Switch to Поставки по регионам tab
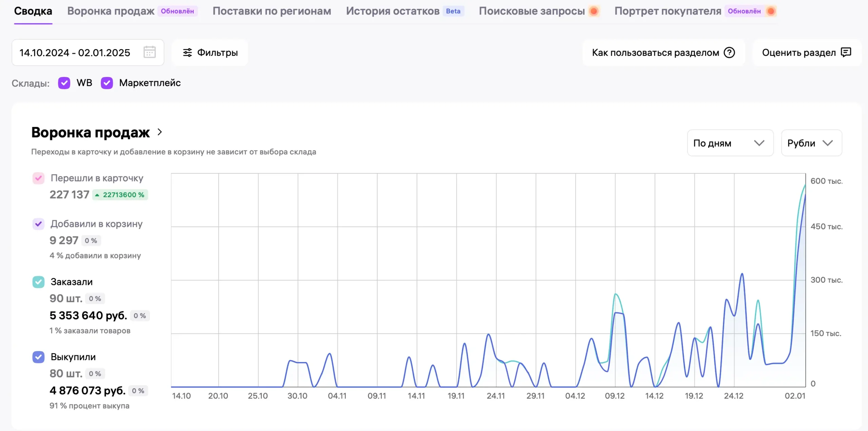This screenshot has height=431, width=868. click(x=272, y=11)
